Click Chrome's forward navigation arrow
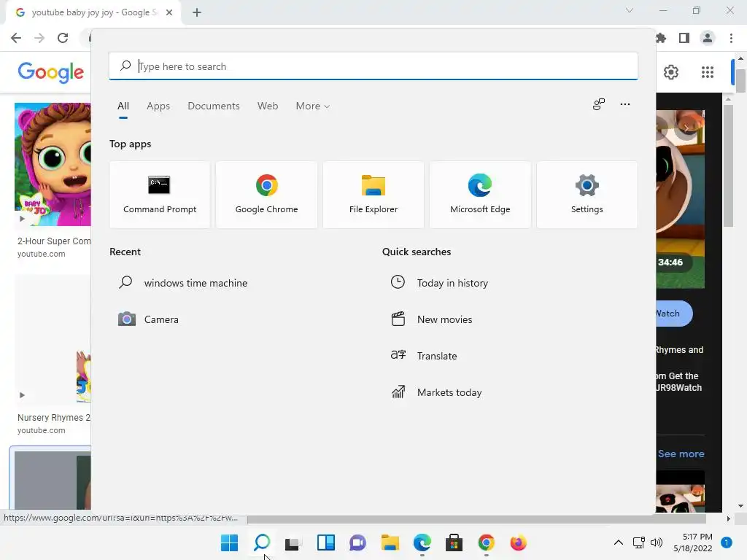 tap(39, 38)
